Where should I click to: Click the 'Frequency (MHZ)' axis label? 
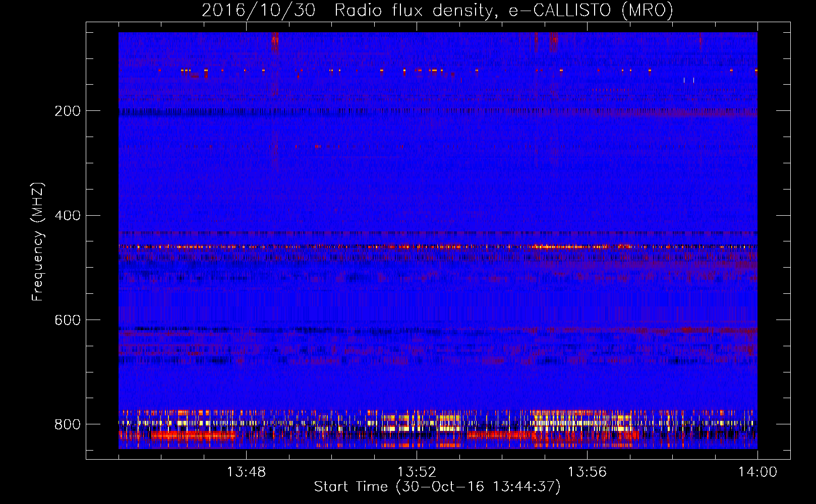[38, 242]
